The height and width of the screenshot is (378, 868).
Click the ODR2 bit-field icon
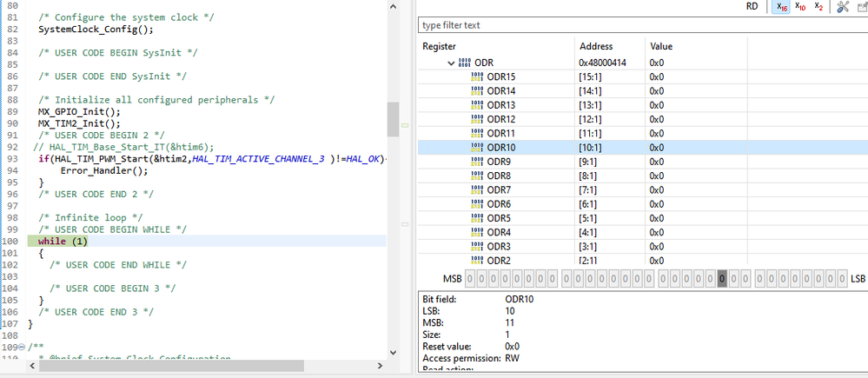tap(477, 260)
